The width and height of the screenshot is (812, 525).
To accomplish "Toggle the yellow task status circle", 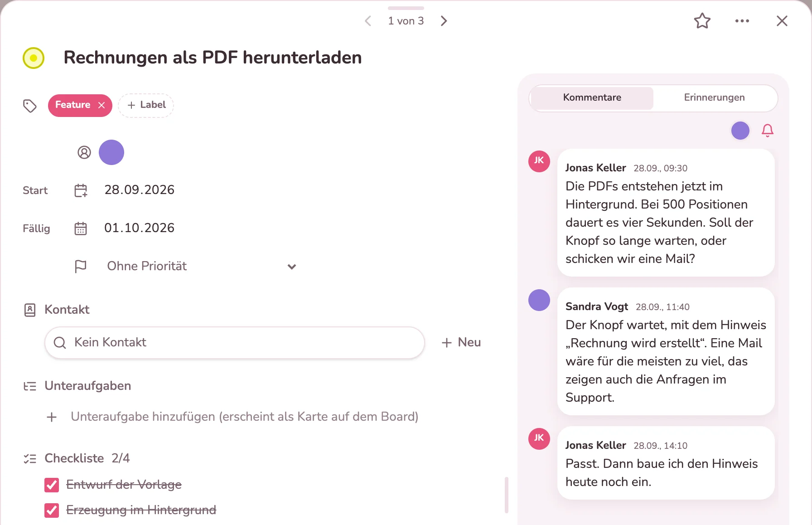I will pyautogui.click(x=34, y=58).
